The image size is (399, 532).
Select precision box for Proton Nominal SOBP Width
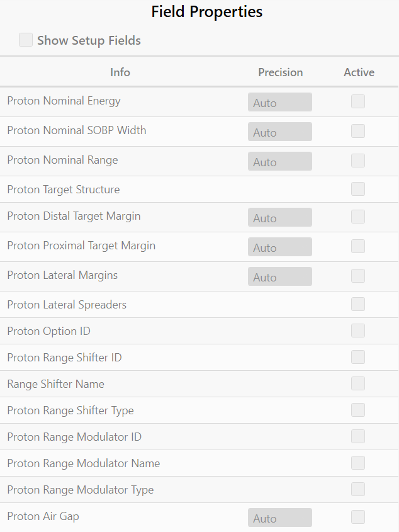pos(280,132)
